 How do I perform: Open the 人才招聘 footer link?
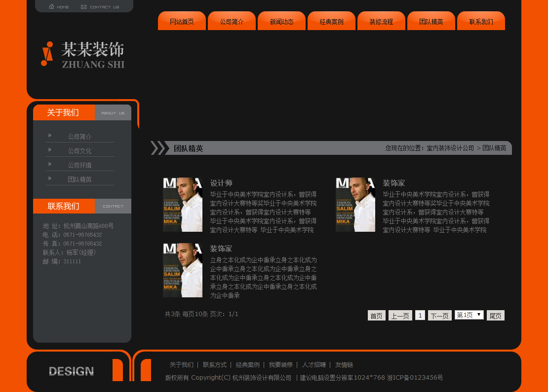point(314,365)
